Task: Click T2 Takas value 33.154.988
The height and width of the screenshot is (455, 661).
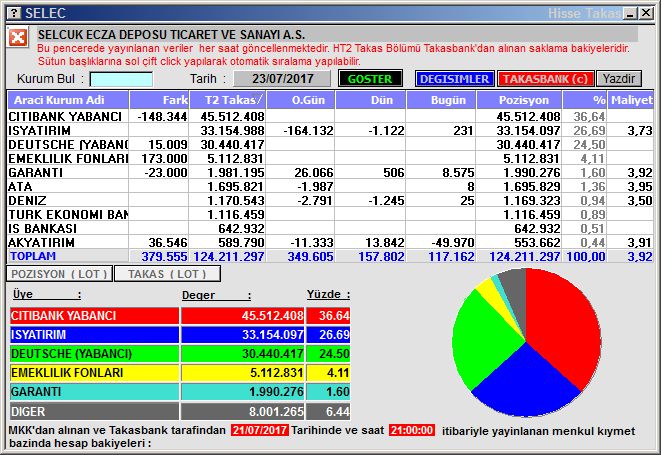Action: coord(232,131)
